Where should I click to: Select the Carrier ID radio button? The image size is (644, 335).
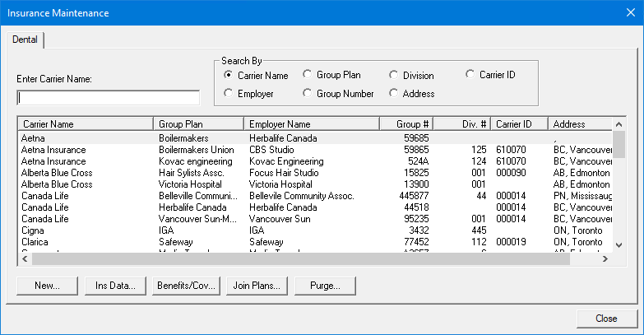pyautogui.click(x=470, y=75)
